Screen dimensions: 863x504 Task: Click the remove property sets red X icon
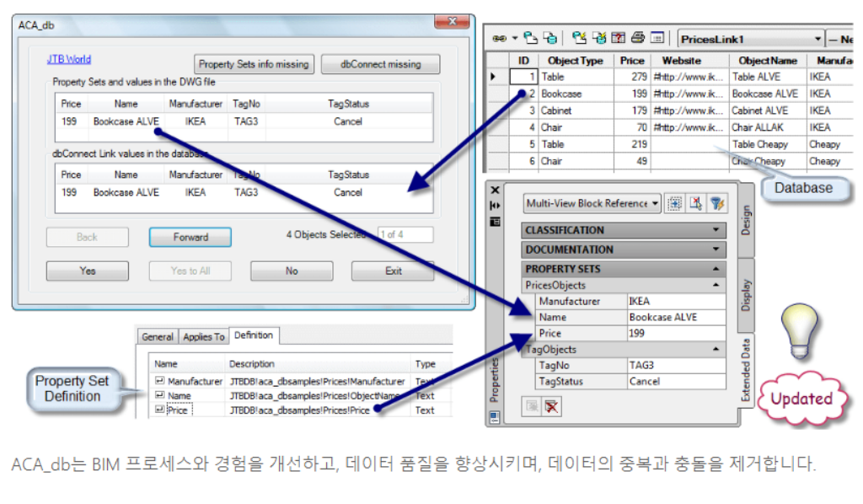pos(552,407)
